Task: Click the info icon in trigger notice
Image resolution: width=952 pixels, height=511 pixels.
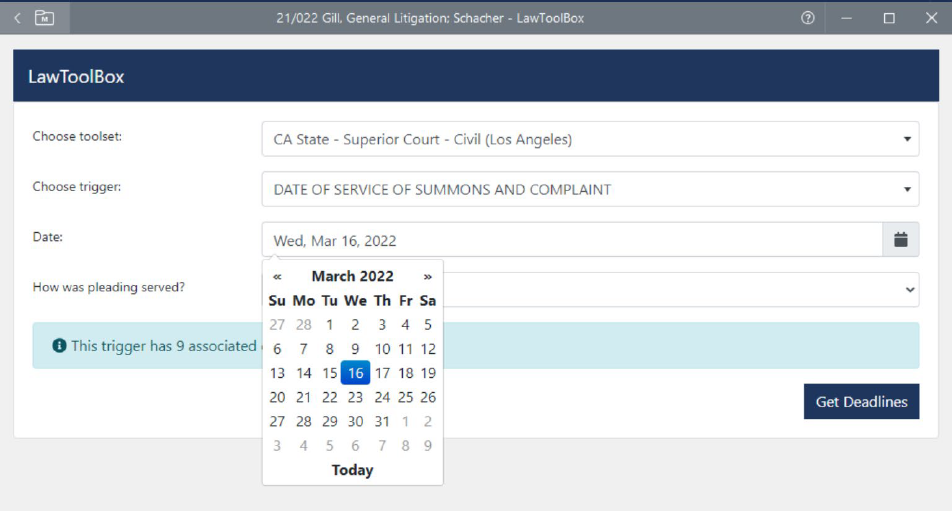Action: click(59, 346)
